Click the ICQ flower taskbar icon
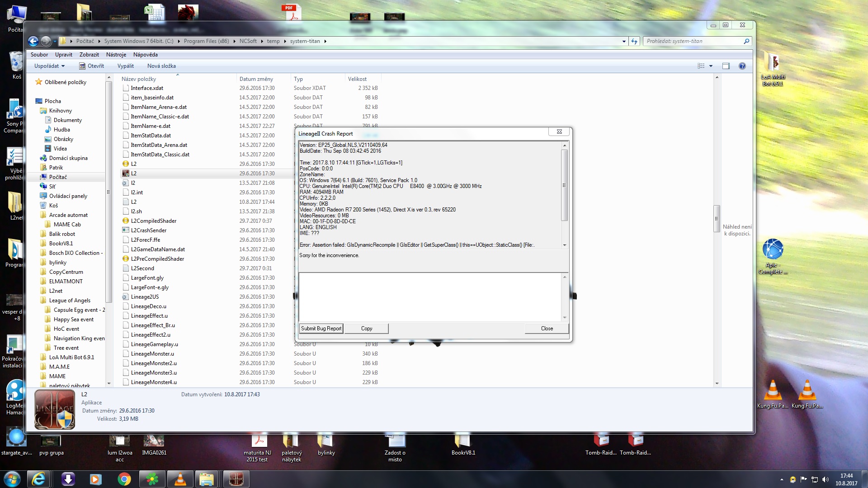This screenshot has width=868, height=488. (152, 479)
